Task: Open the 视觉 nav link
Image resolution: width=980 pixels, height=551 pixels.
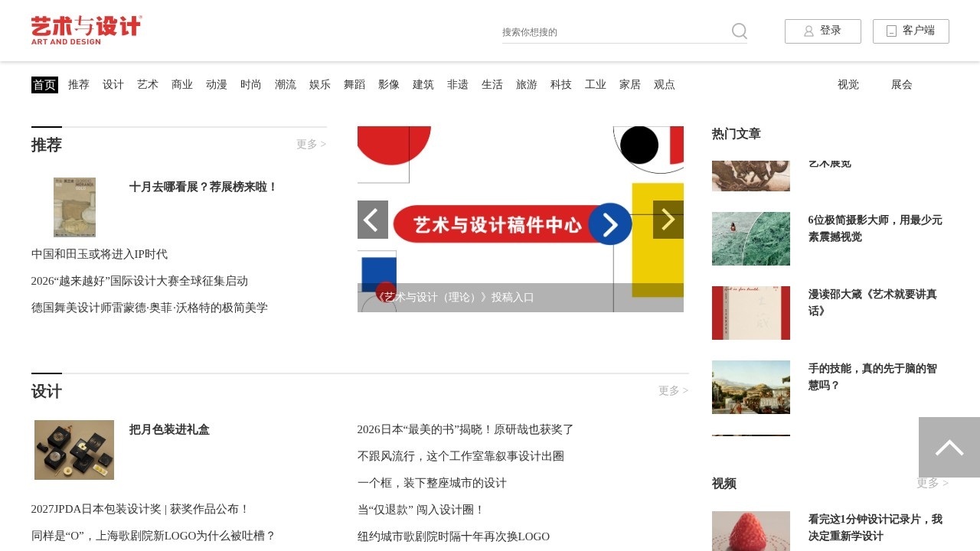Action: pos(848,85)
